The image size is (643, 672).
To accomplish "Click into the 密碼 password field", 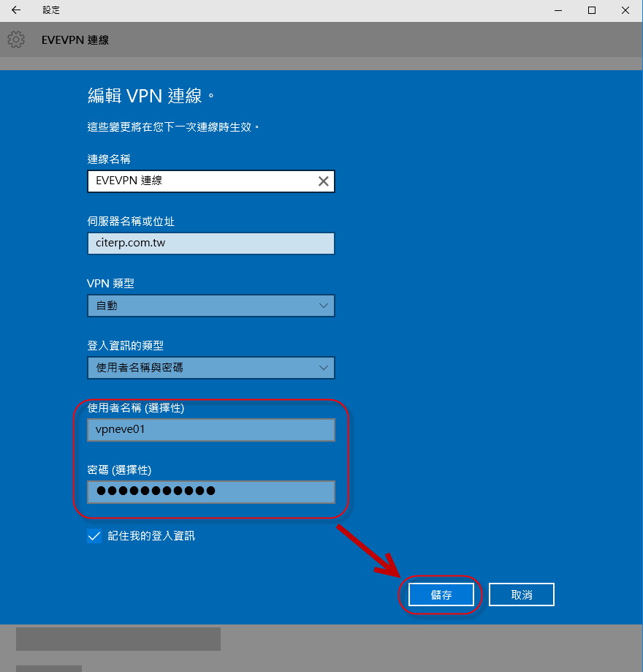I will point(210,491).
